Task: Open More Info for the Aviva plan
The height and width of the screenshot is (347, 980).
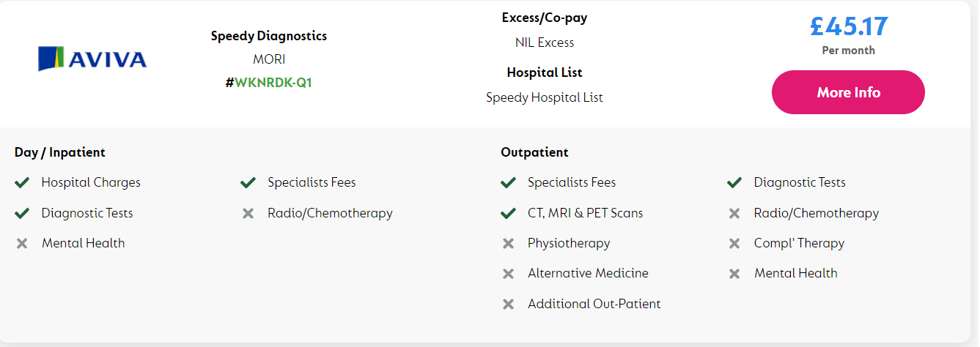Action: point(848,92)
